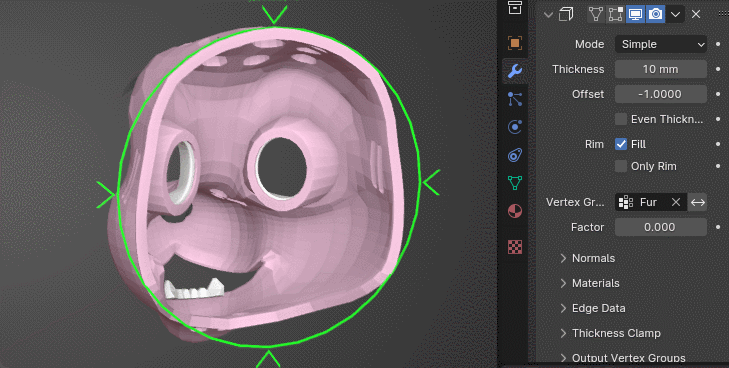Open the Material properties tab
The height and width of the screenshot is (368, 729).
click(515, 211)
